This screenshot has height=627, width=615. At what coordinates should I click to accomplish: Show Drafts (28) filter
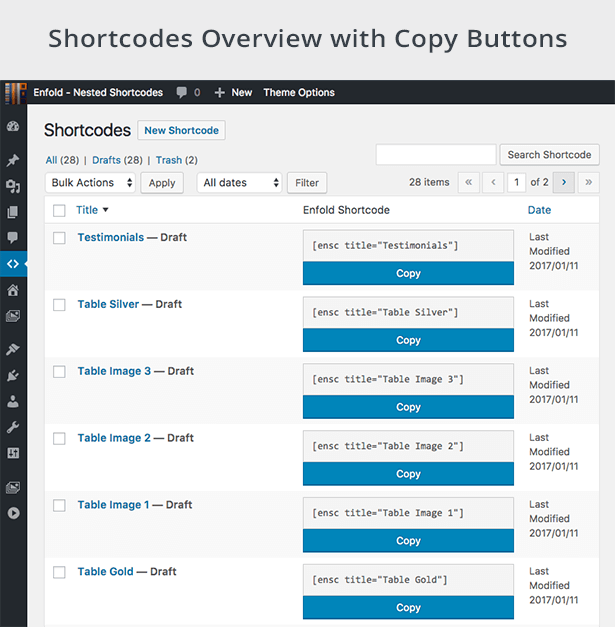117,160
